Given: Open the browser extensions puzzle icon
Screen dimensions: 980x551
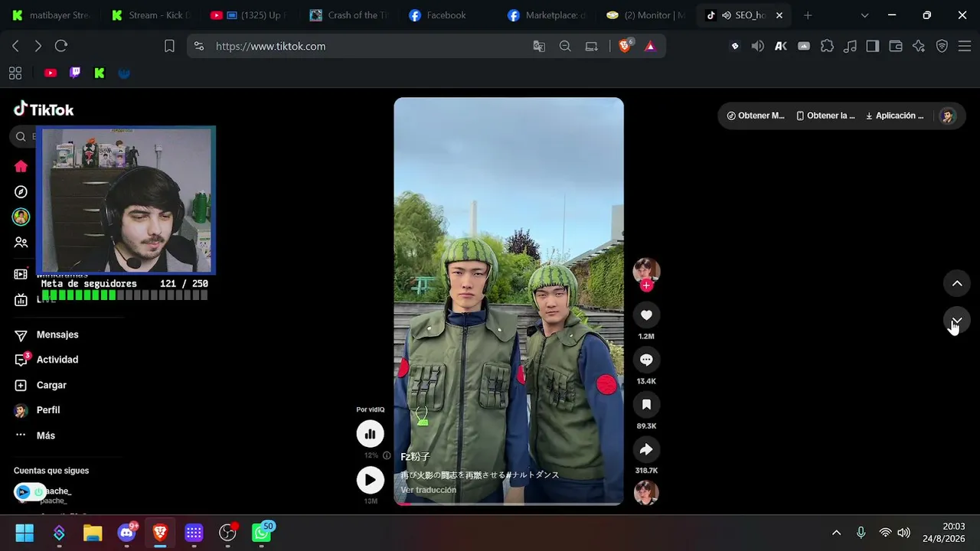Looking at the screenshot, I should [827, 46].
